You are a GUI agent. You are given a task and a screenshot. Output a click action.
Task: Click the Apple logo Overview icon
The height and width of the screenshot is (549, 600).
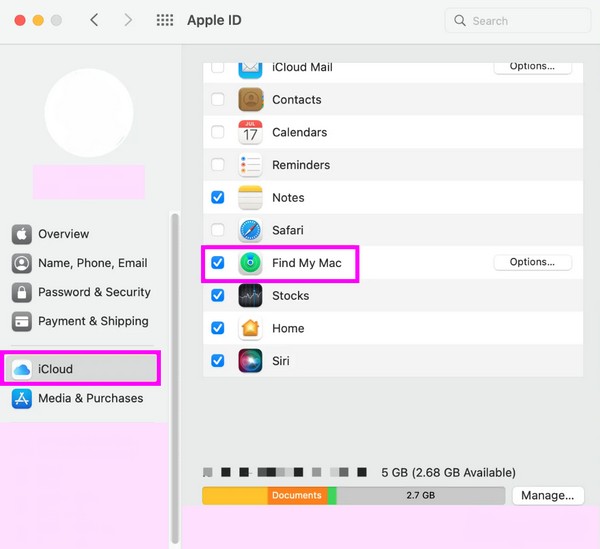(22, 234)
